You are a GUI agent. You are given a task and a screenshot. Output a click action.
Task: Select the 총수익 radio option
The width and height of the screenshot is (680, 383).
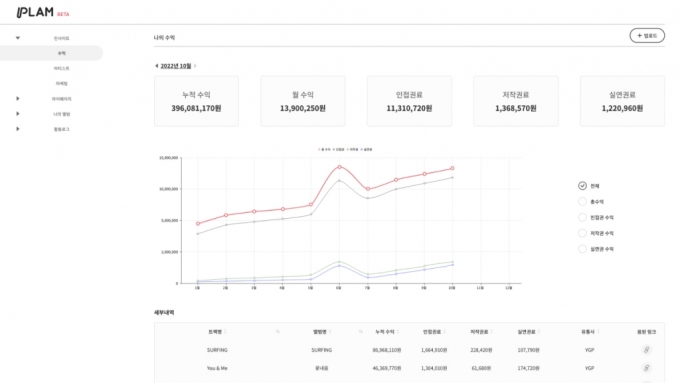582,202
